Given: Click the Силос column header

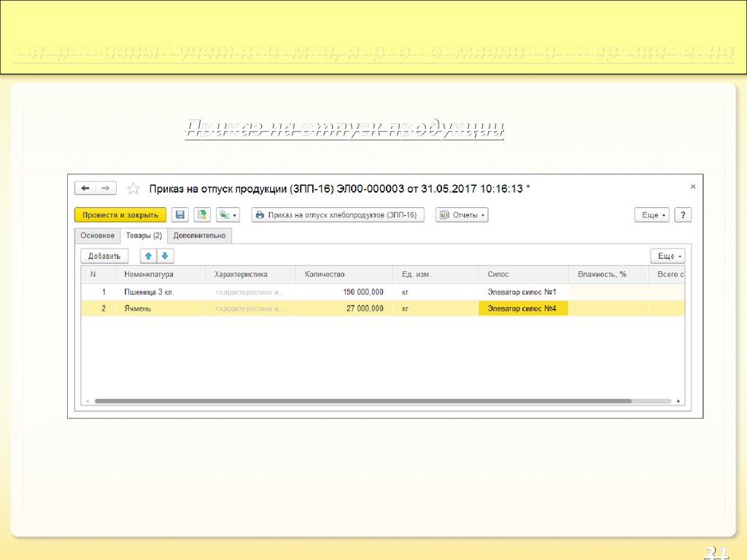Looking at the screenshot, I should (x=523, y=274).
